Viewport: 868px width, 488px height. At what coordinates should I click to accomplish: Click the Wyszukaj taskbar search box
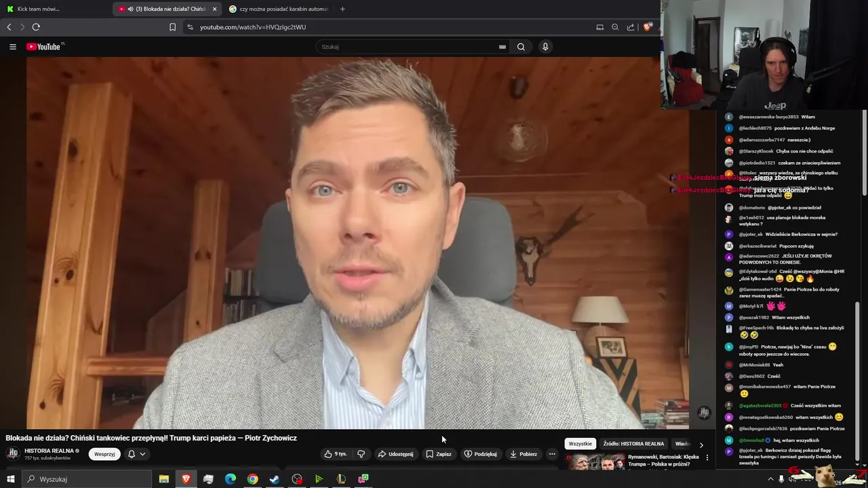click(87, 479)
